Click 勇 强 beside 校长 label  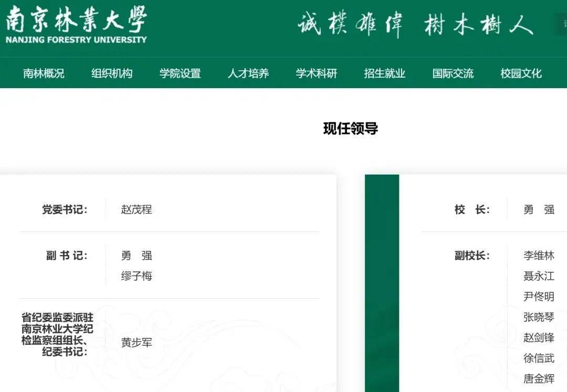tap(539, 209)
